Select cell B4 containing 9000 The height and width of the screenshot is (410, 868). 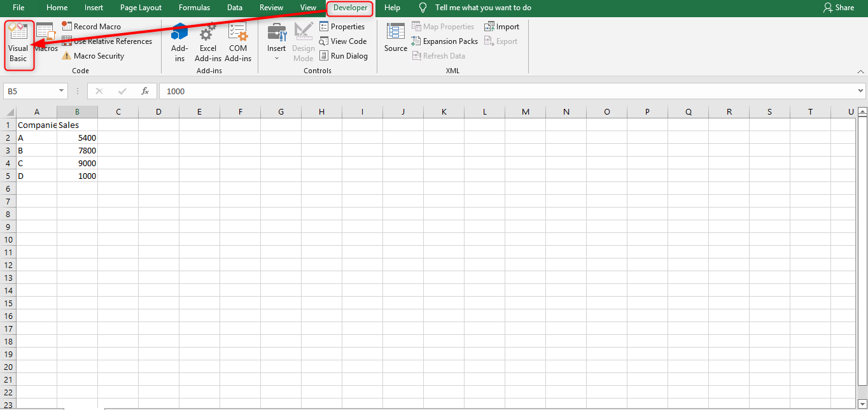point(77,163)
